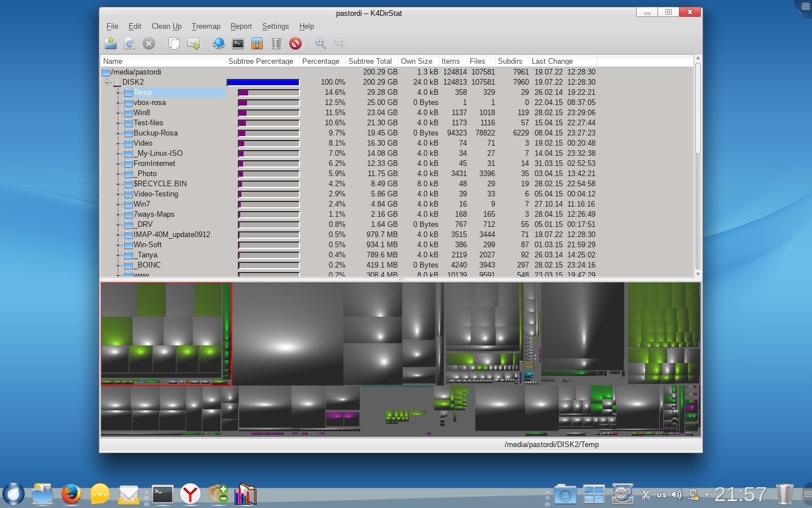Sort by the Last Change column header
Viewport: 812px width, 508px height.
pyautogui.click(x=552, y=61)
